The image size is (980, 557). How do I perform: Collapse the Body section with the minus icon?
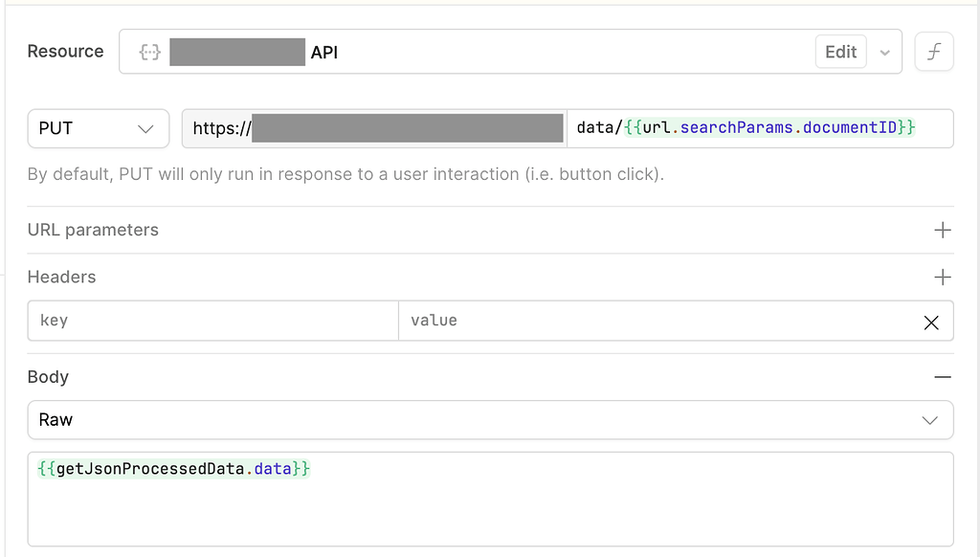[x=943, y=377]
